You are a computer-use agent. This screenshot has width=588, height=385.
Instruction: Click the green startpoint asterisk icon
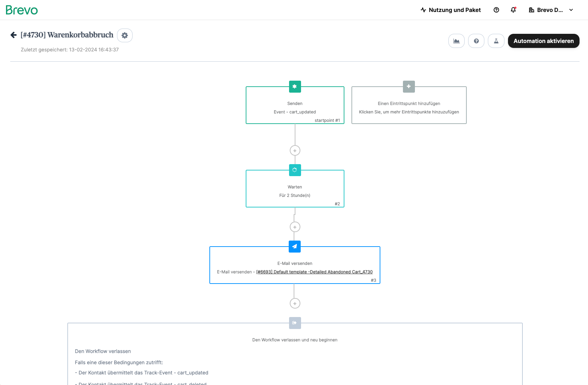pyautogui.click(x=295, y=87)
